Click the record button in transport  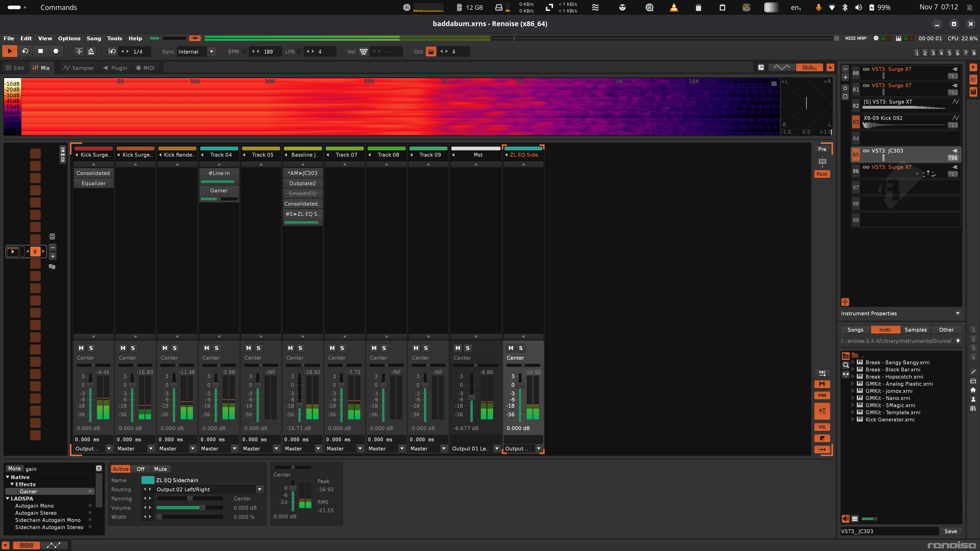pyautogui.click(x=56, y=51)
